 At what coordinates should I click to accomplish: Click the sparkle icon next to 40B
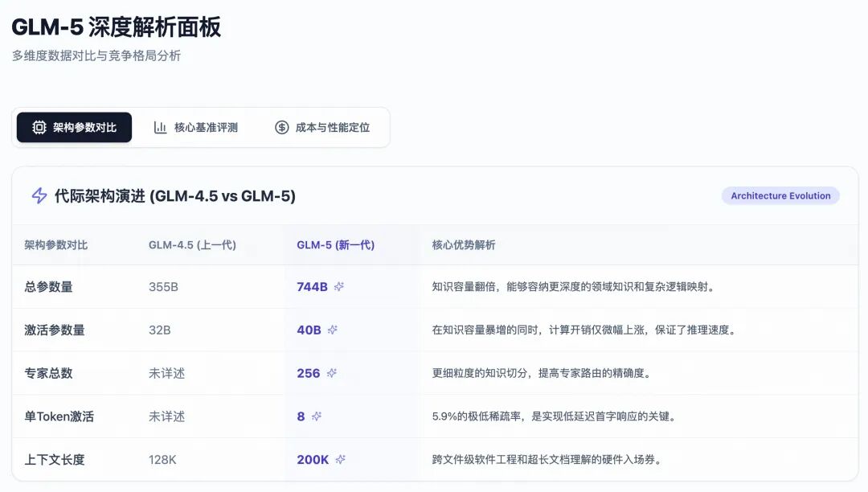[332, 330]
